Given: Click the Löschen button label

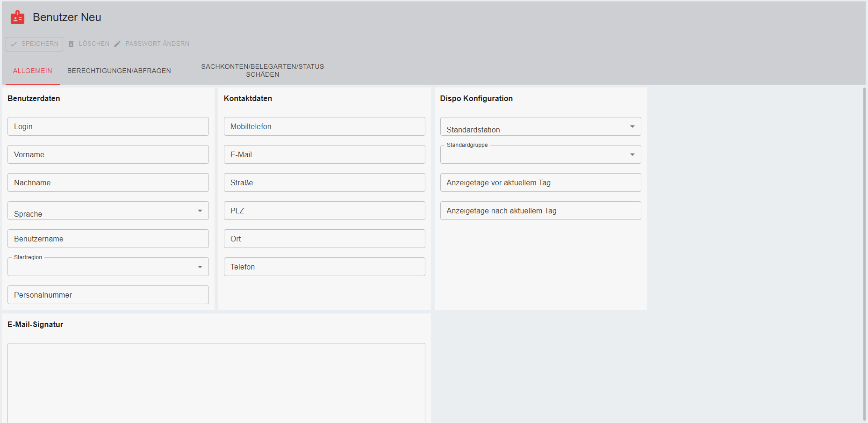Looking at the screenshot, I should [x=94, y=44].
